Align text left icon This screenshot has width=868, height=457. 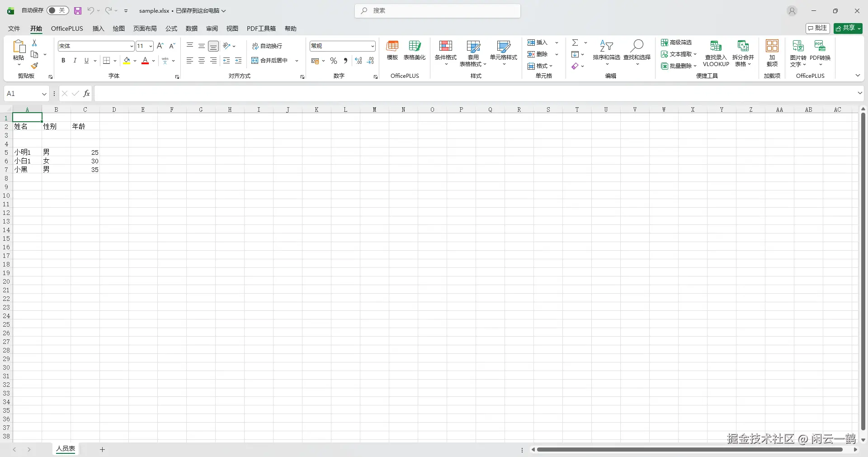coord(190,61)
